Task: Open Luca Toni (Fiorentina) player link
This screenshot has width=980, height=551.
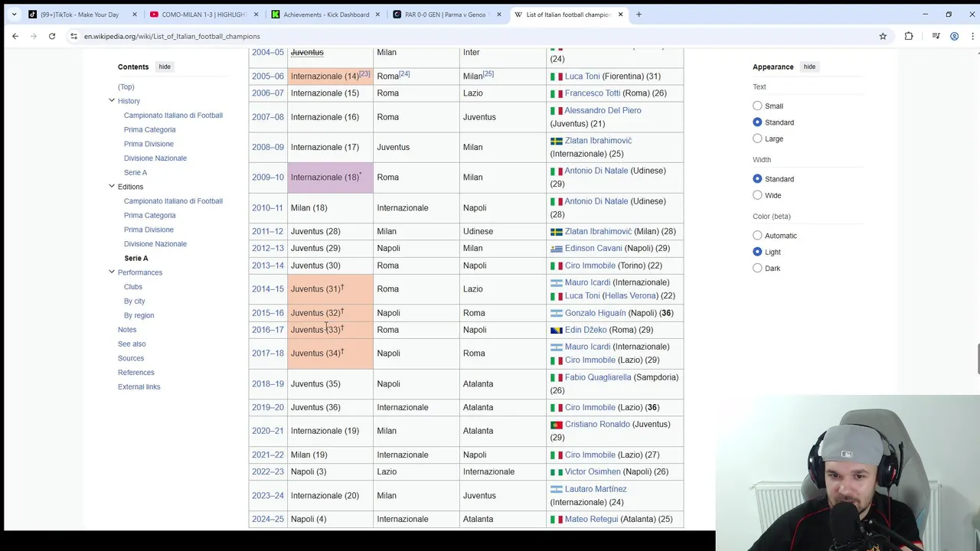Action: (582, 77)
